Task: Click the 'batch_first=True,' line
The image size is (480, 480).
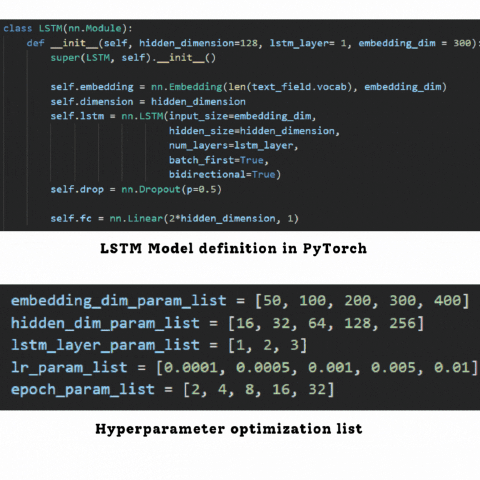Action: point(219,160)
